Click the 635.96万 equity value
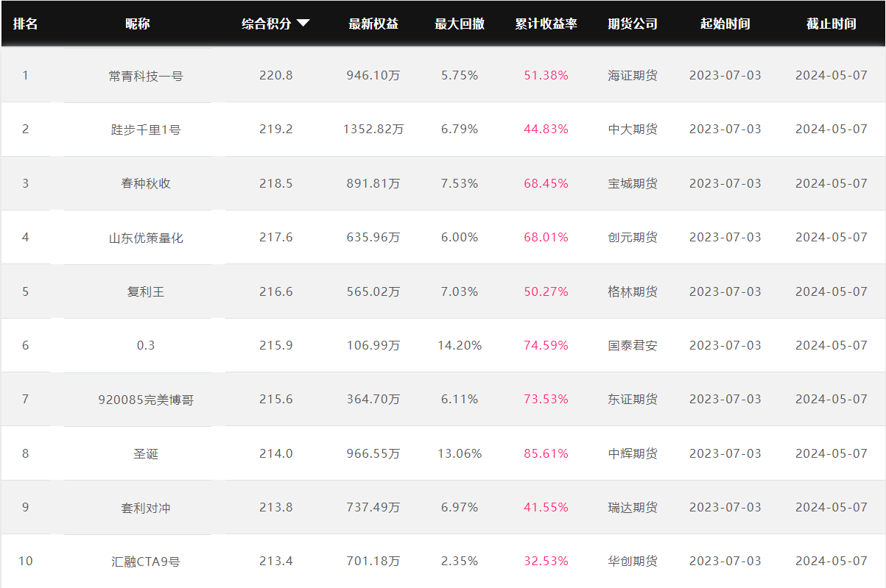886x588 pixels. [x=373, y=237]
